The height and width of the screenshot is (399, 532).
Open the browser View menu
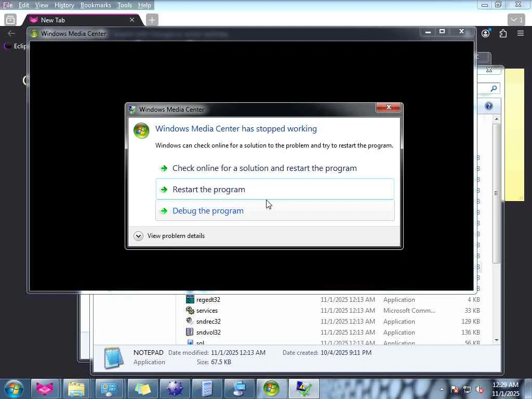point(42,5)
